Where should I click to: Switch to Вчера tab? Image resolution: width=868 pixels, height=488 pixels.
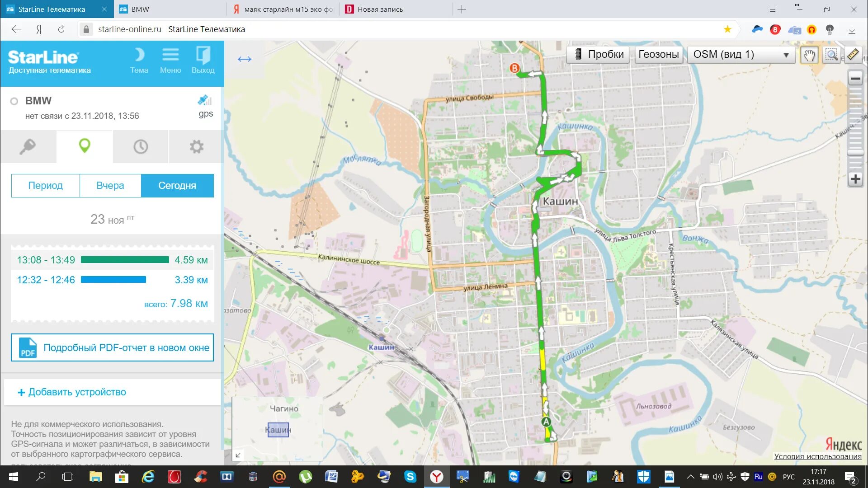point(110,186)
